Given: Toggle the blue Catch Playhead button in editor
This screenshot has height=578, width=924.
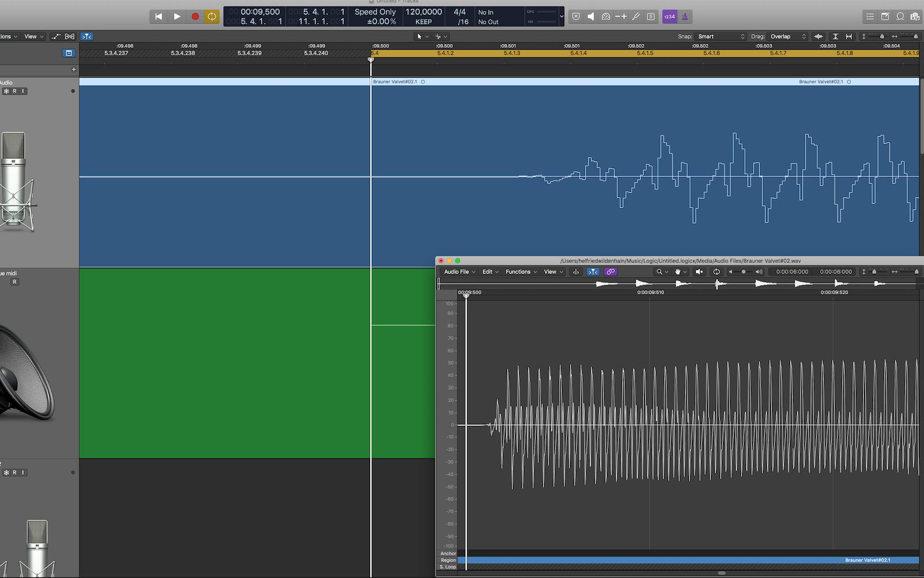Looking at the screenshot, I should [x=593, y=272].
